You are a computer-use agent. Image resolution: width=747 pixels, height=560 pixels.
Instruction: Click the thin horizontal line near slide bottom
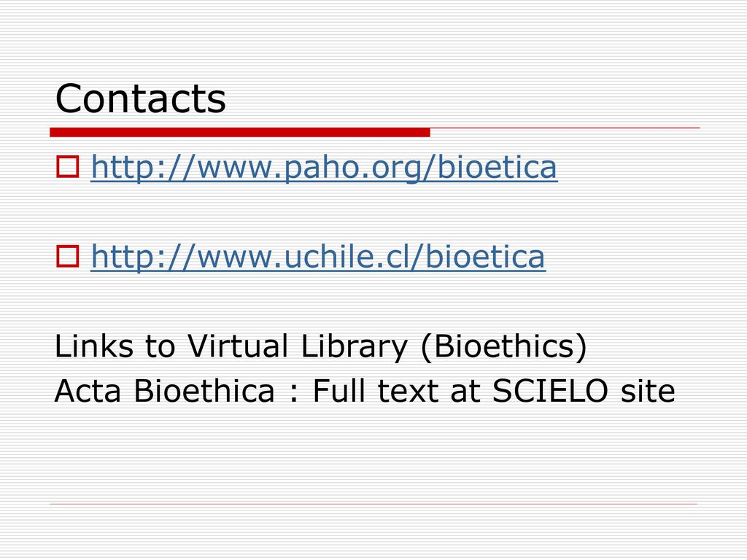point(373,504)
